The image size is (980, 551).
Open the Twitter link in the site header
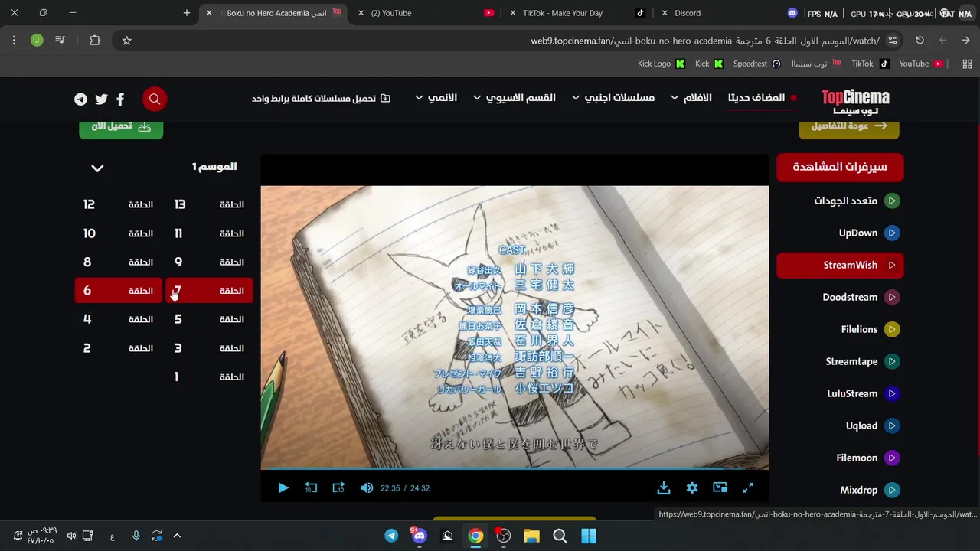coord(101,99)
